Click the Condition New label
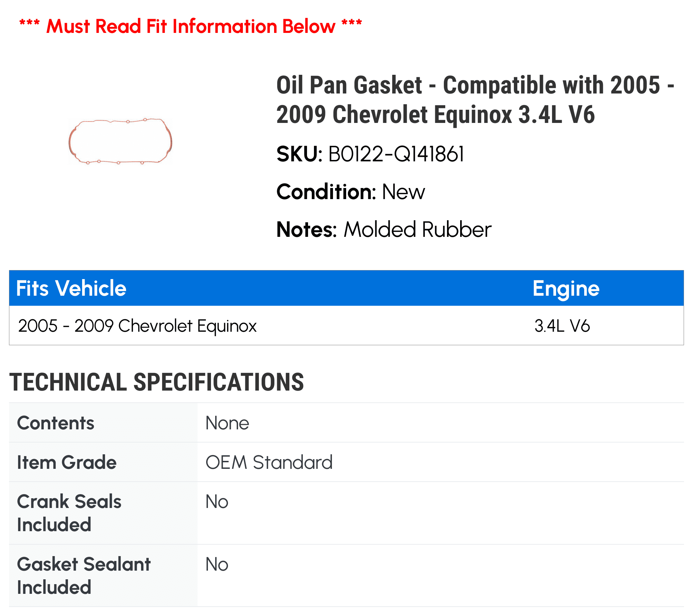Screen dimensions: 693x616 (351, 192)
